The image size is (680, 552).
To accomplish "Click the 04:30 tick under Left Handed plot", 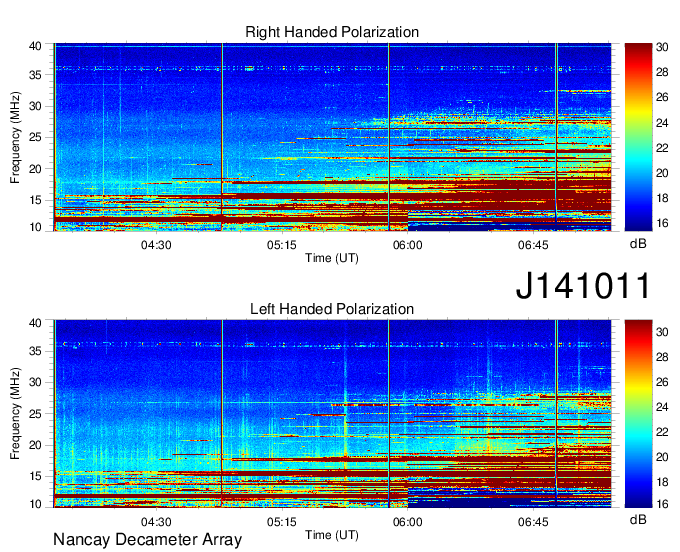I will coord(156,522).
